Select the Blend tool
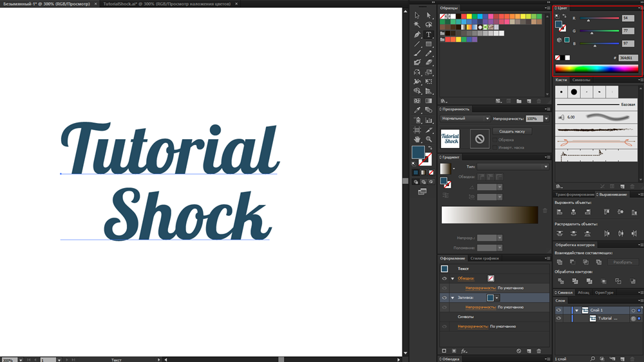This screenshot has height=362, width=644. click(x=428, y=110)
